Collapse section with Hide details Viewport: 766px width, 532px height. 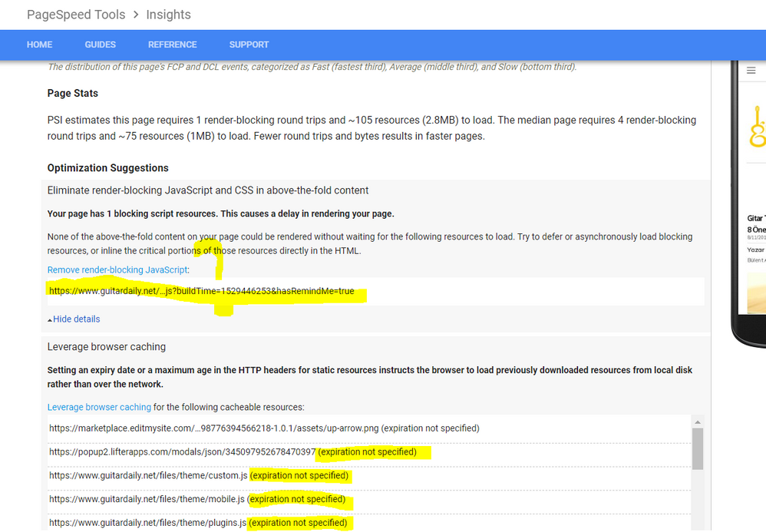tap(74, 319)
